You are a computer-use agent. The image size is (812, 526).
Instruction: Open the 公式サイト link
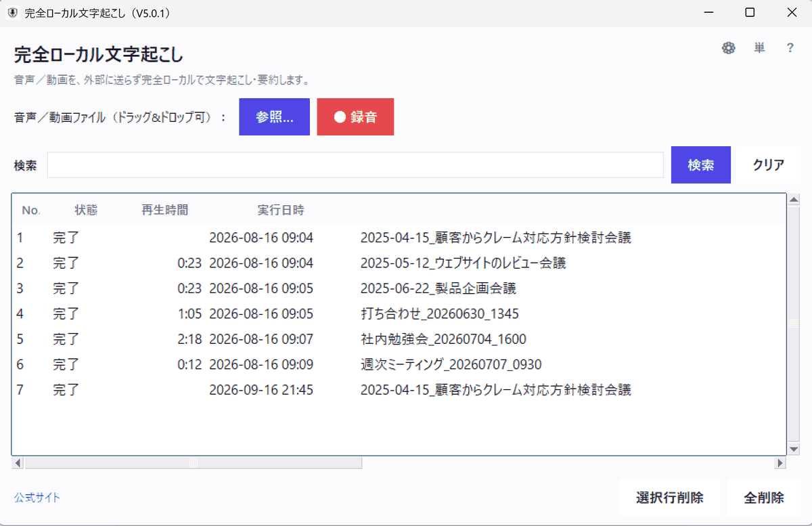point(37,498)
